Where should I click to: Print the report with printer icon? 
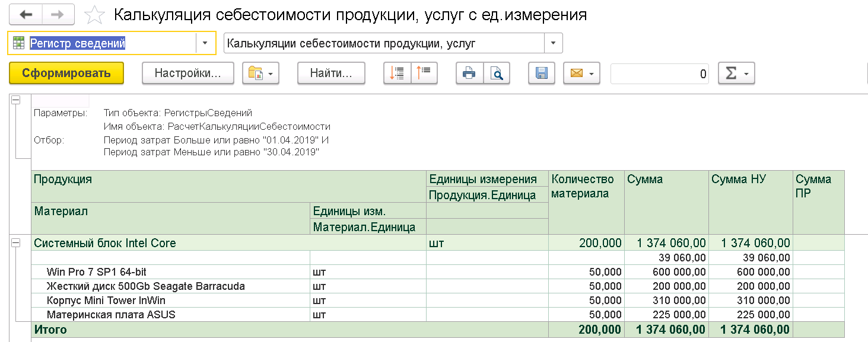[469, 73]
